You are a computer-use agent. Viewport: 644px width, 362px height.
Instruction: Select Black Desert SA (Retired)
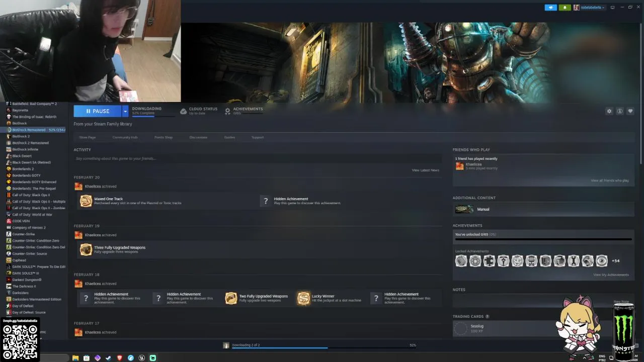[x=31, y=162]
